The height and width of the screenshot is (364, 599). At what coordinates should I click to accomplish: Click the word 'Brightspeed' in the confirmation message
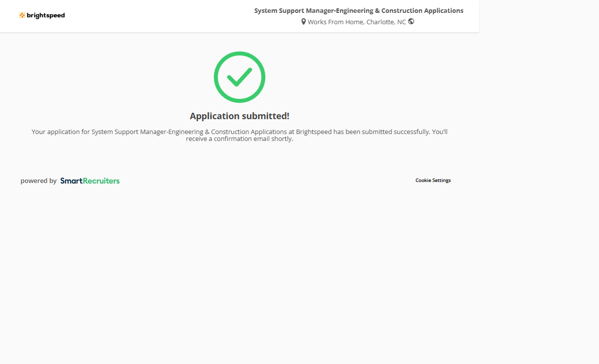point(314,132)
